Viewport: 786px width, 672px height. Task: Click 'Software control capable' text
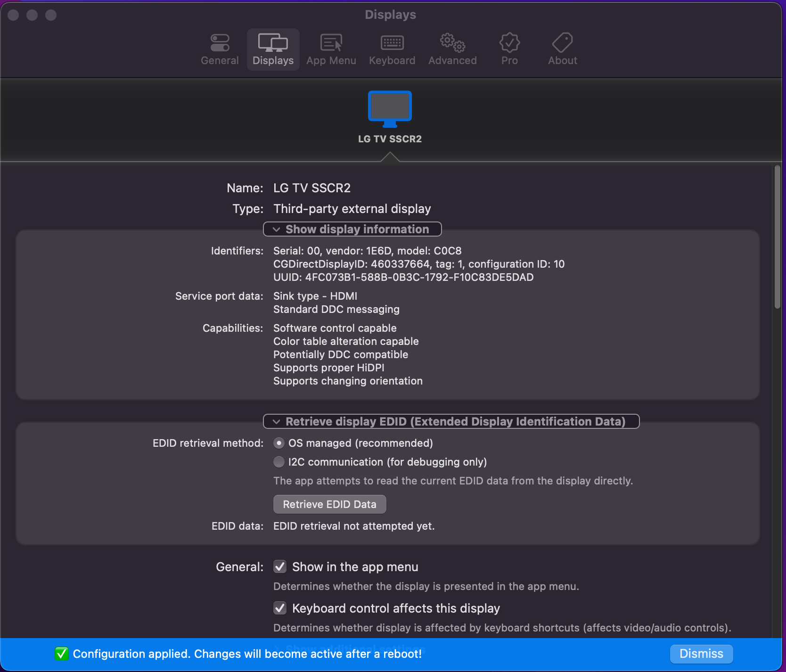click(x=335, y=328)
